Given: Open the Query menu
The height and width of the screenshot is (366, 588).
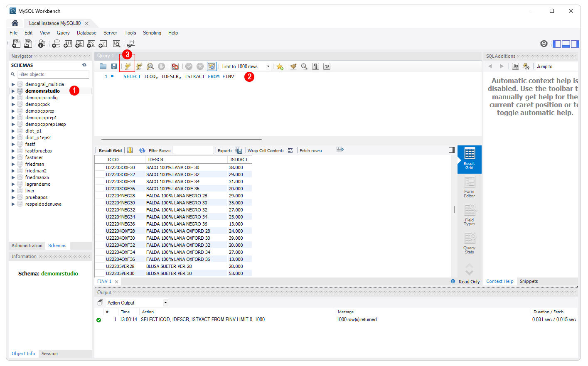Looking at the screenshot, I should (x=63, y=33).
